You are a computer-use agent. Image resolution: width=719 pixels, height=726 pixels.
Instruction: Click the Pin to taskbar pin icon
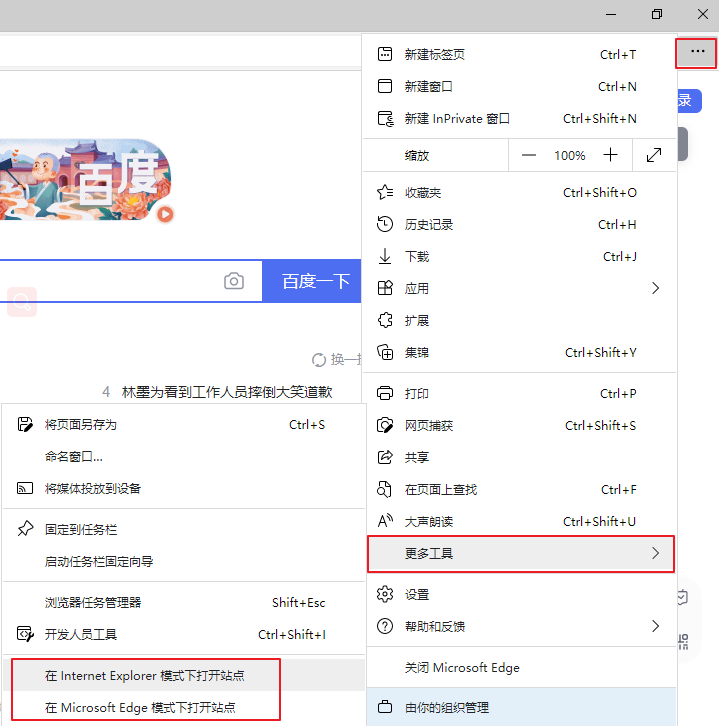(x=25, y=529)
